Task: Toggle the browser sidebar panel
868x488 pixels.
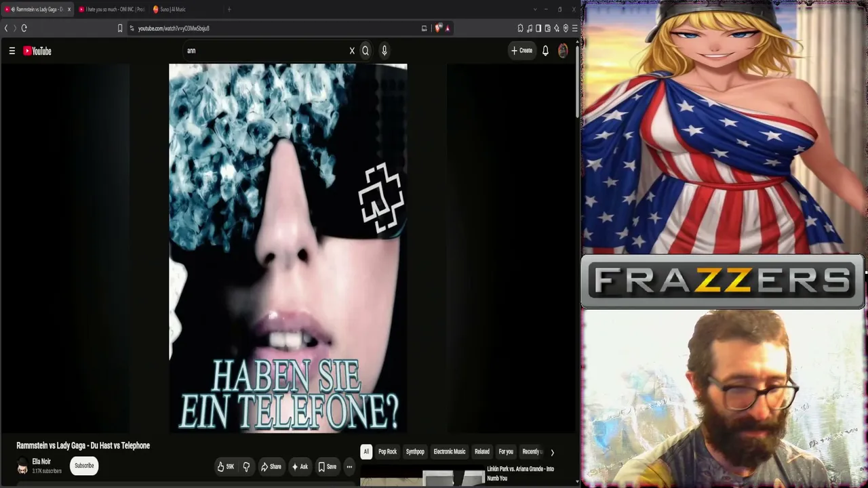Action: click(x=538, y=28)
